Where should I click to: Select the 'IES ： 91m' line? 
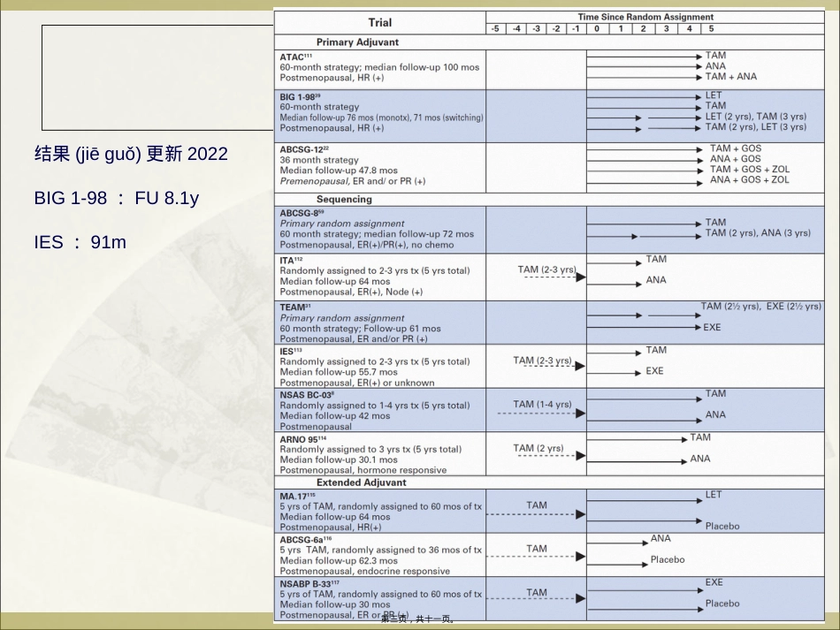point(80,242)
